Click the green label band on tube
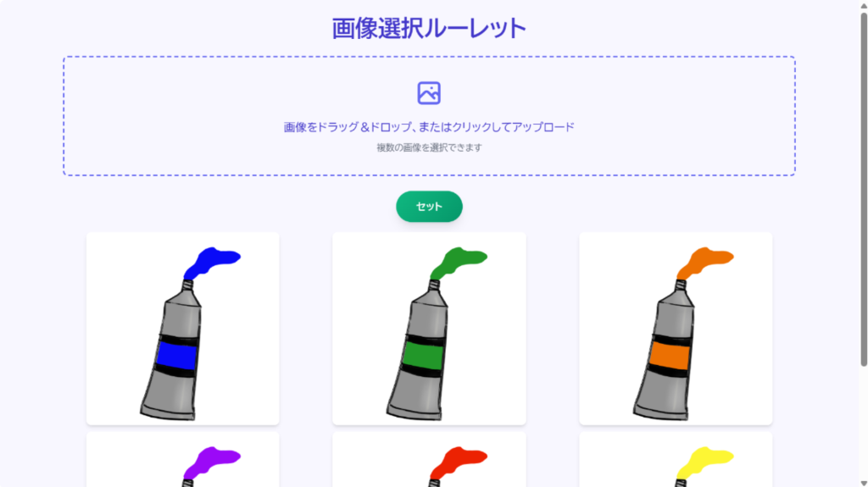This screenshot has width=868, height=487. tap(423, 355)
